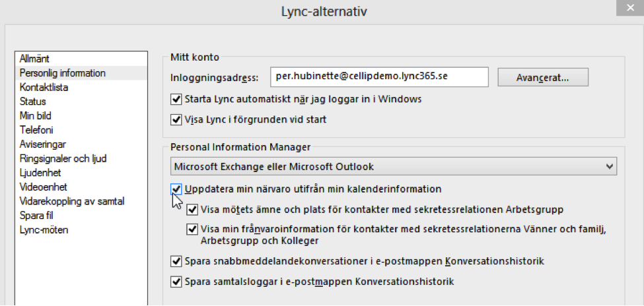Go to the Status options
Screen dimensions: 644x306
point(33,102)
